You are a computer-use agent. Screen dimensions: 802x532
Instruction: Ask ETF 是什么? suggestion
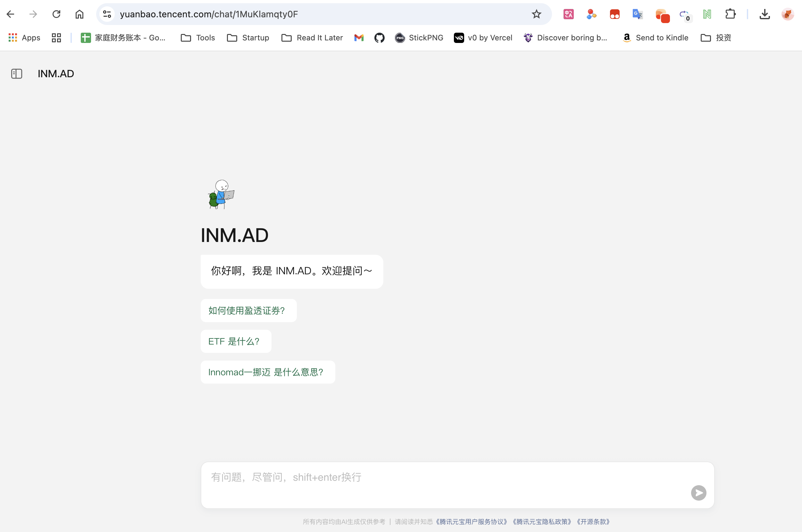pyautogui.click(x=236, y=341)
